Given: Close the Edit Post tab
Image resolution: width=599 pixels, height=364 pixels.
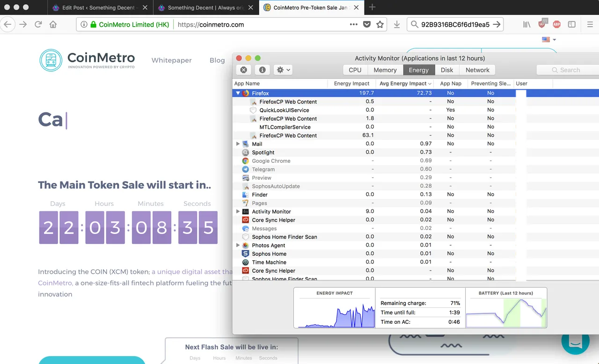Looking at the screenshot, I should click(x=145, y=7).
